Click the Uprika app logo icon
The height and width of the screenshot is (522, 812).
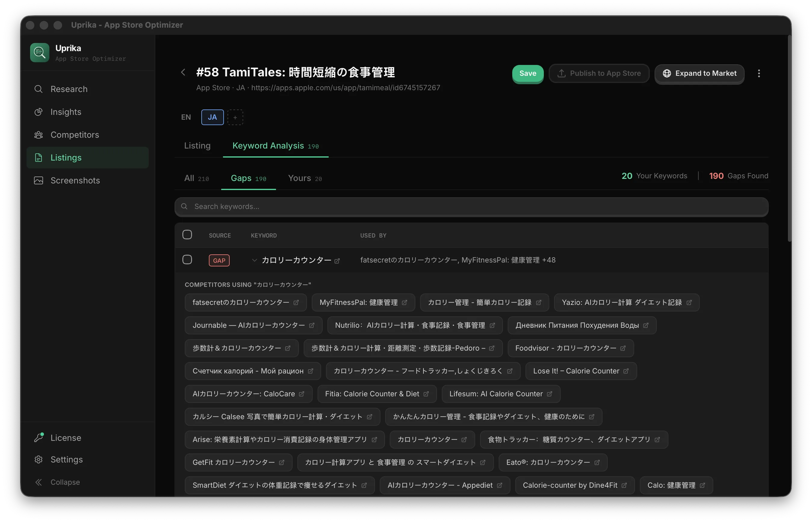coord(40,53)
